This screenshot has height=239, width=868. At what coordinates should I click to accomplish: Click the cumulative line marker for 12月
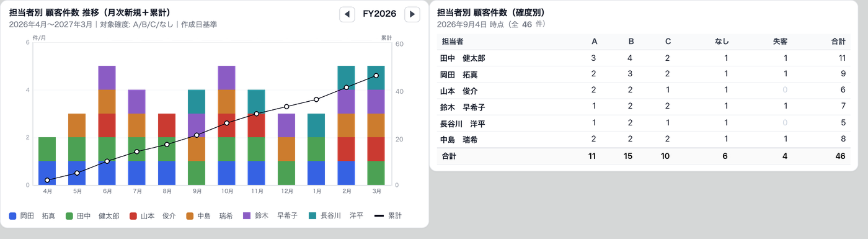pyautogui.click(x=286, y=107)
